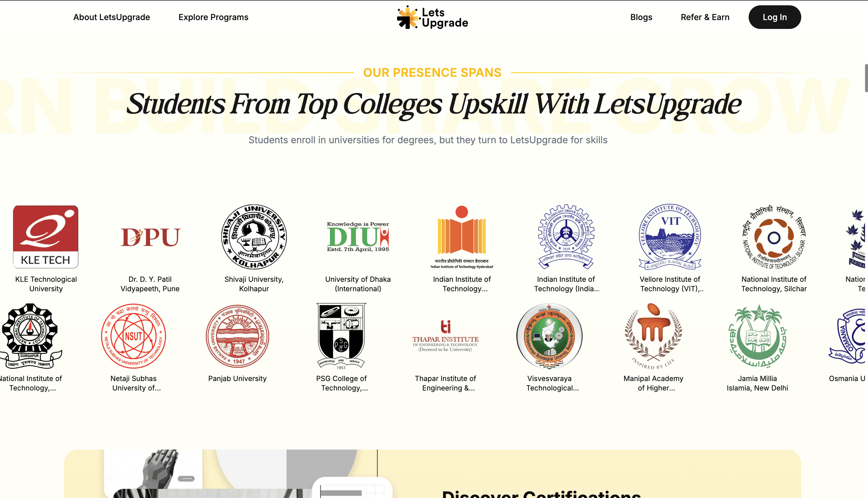Click the DPU Dr. D. Y. Patil logo
This screenshot has width=868, height=498.
[150, 237]
